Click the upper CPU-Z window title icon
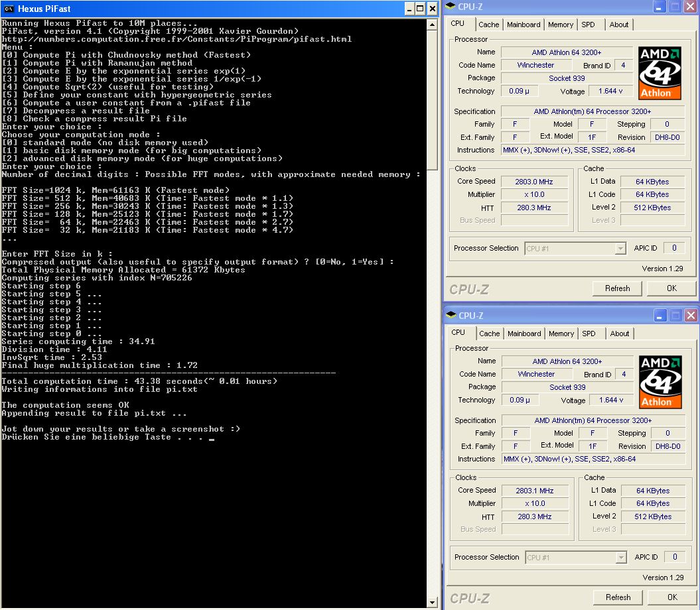The width and height of the screenshot is (700, 610). 450,7
